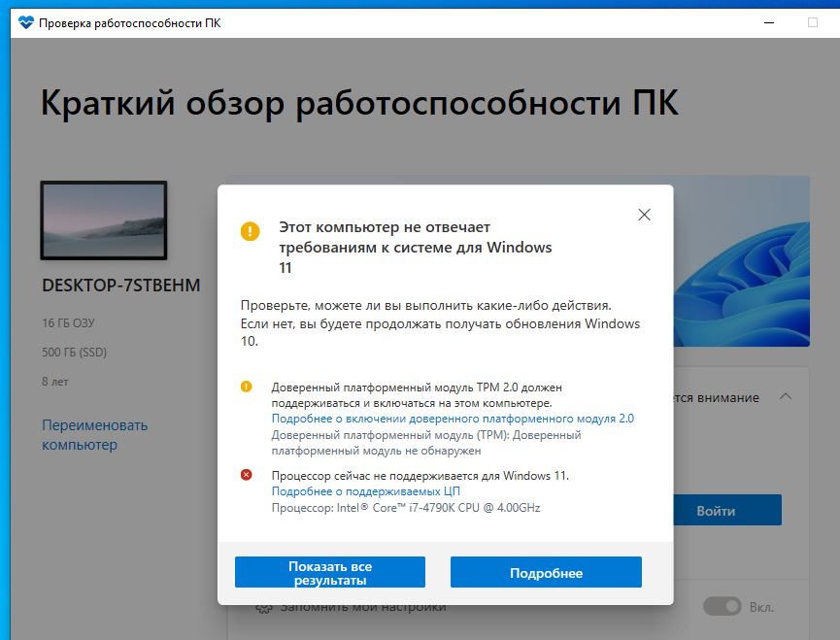Show all results button

[330, 572]
